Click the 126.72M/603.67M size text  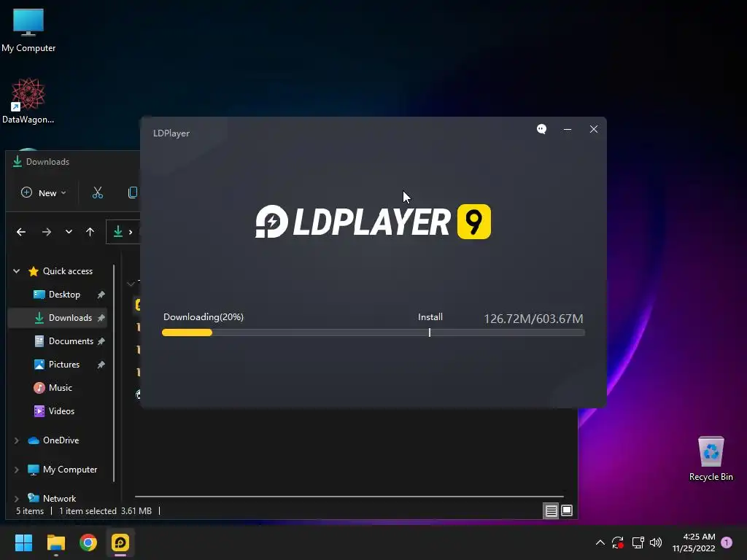[x=533, y=319]
